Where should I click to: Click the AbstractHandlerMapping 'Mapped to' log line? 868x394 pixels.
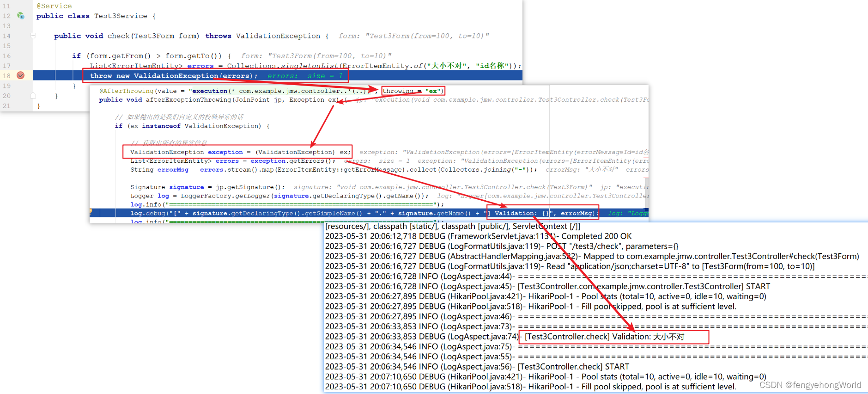[592, 256]
